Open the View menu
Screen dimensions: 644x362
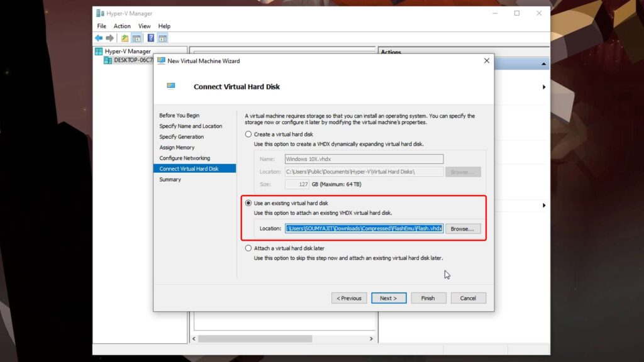(x=144, y=26)
